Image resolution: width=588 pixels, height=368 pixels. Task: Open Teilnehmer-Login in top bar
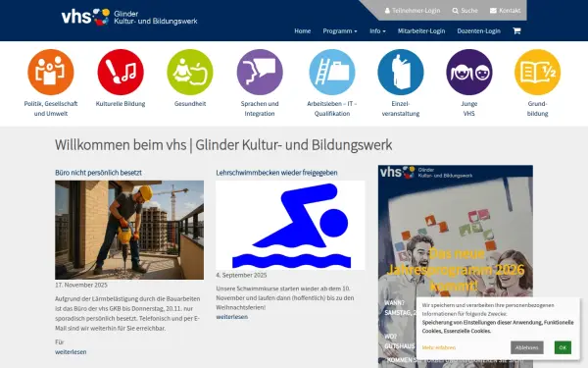click(x=413, y=11)
